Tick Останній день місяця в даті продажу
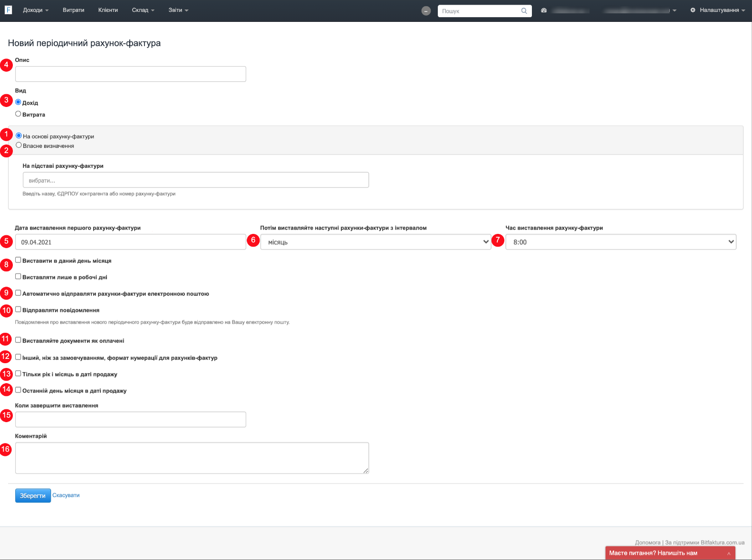This screenshot has height=560, width=752. [18, 390]
